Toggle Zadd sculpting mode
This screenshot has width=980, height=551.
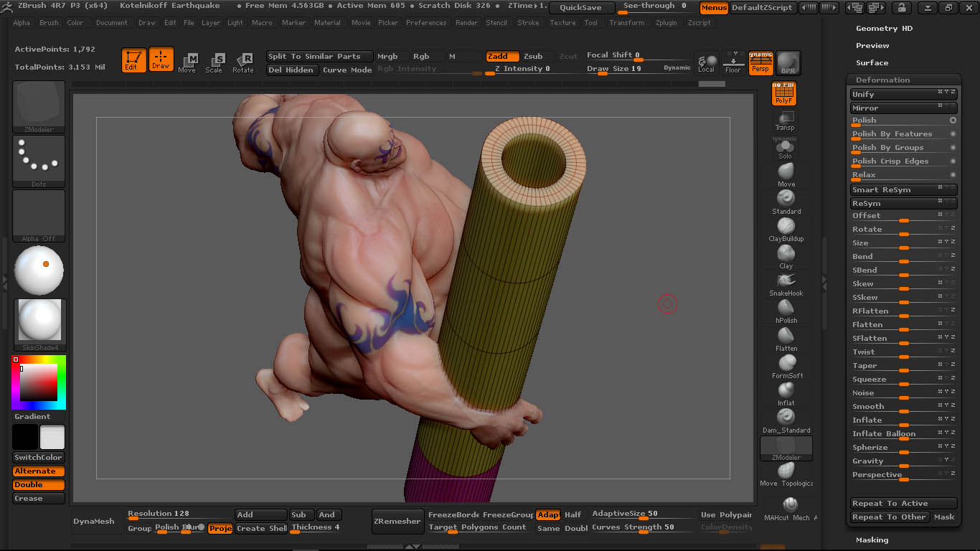tap(502, 55)
